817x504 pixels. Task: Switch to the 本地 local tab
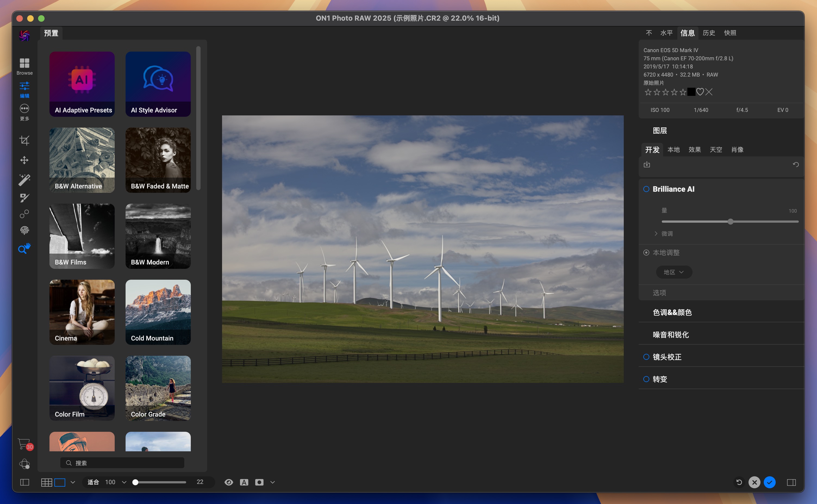673,150
